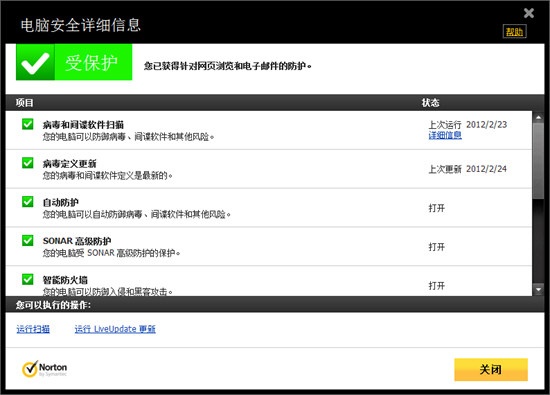Run LiveUpdate via the 运行 LiveUpdate 更新 link
Image resolution: width=550 pixels, height=395 pixels.
(115, 329)
